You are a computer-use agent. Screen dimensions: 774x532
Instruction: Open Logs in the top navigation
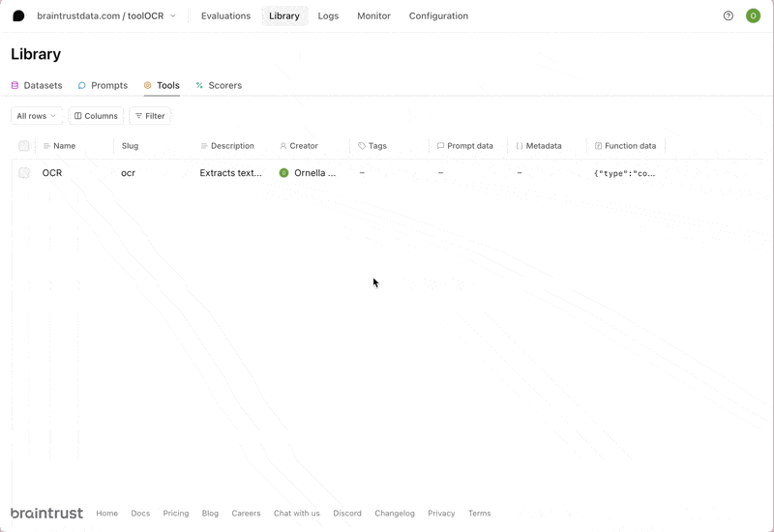pos(328,15)
